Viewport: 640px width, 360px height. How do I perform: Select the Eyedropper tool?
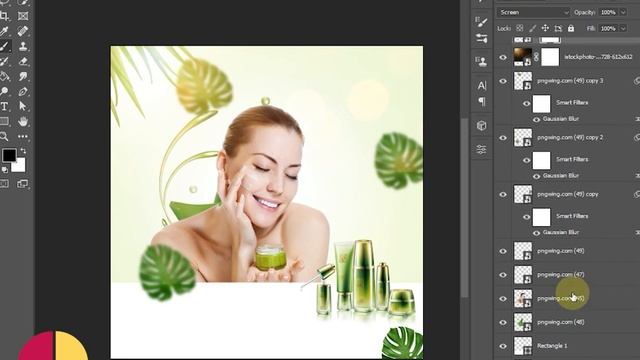4,31
